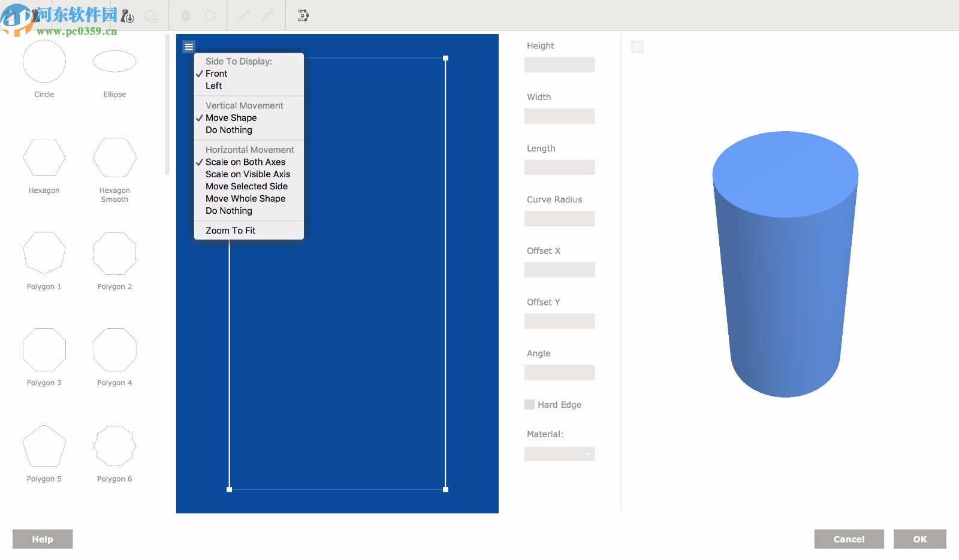This screenshot has height=560, width=959.
Task: Select the Ellipse shape
Action: click(x=114, y=62)
